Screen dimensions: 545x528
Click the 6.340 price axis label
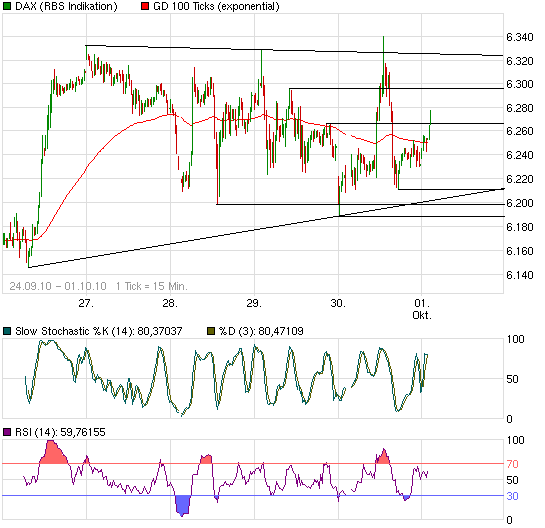coord(520,37)
